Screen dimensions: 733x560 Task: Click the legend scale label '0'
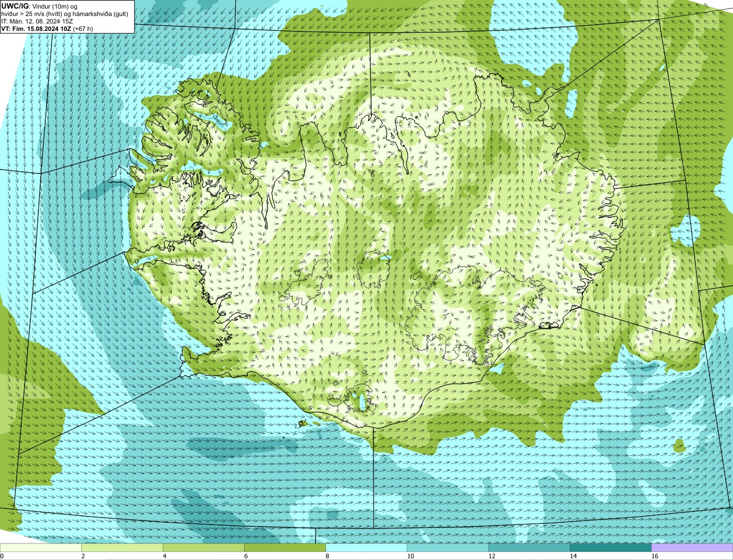pos(2,556)
